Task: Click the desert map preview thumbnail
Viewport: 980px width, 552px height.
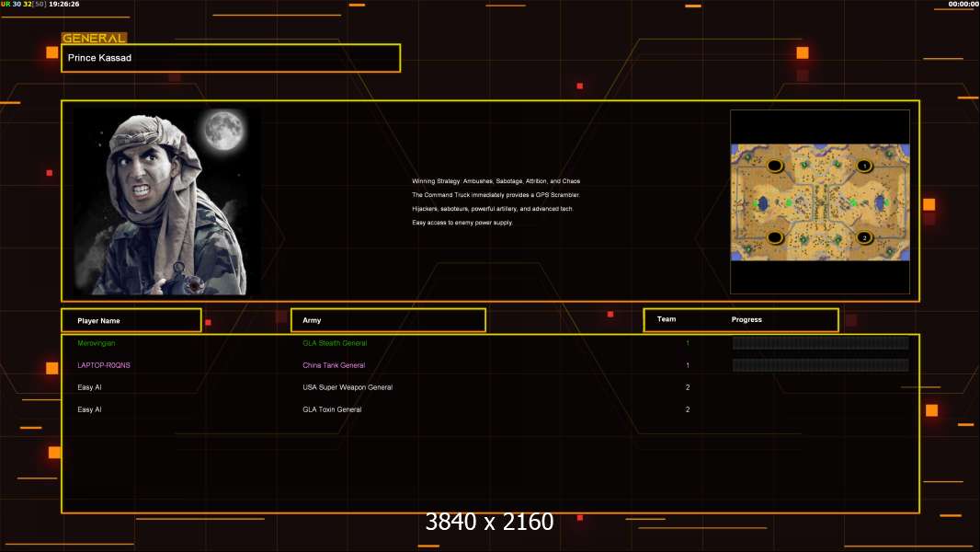Action: coord(820,201)
